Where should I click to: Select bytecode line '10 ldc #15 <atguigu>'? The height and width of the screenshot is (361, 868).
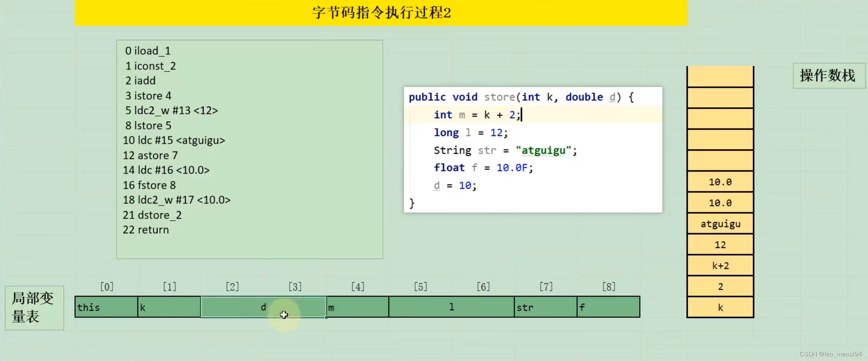tap(174, 140)
